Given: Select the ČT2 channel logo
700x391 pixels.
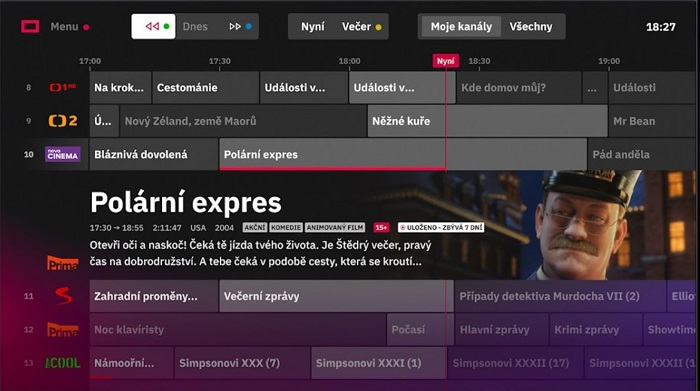Looking at the screenshot, I should click(x=62, y=121).
